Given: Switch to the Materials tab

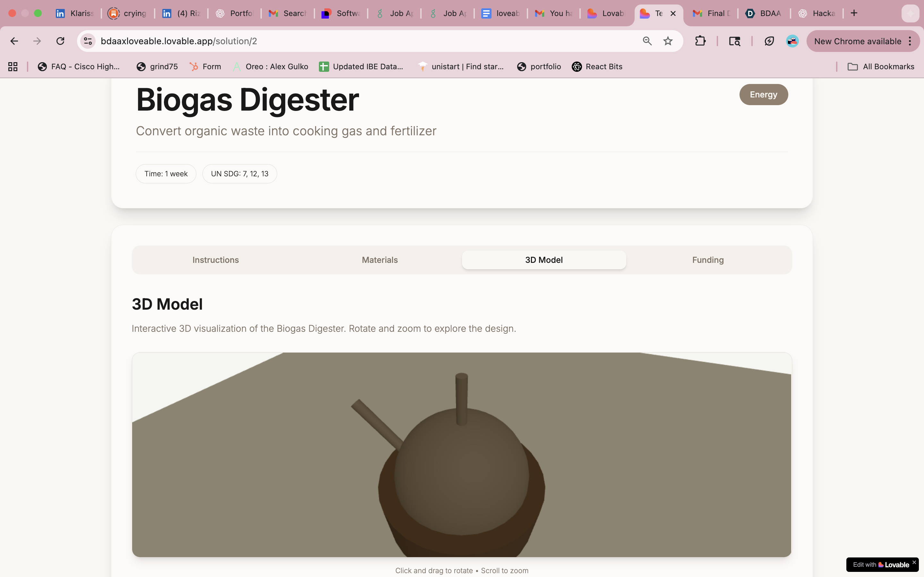Looking at the screenshot, I should [x=380, y=260].
